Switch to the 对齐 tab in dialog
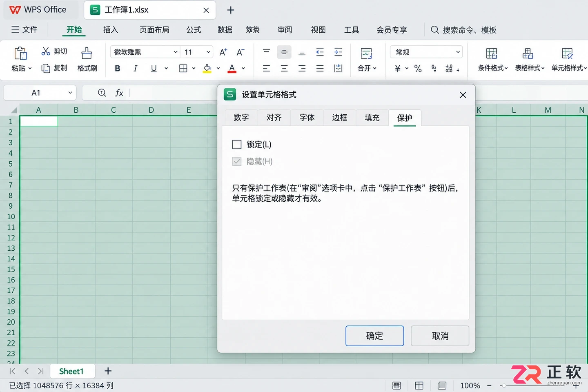Screen dimensions: 588x392 tap(274, 118)
